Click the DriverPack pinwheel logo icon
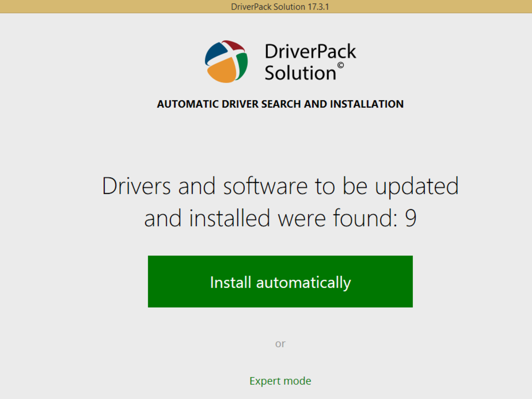 (226, 61)
